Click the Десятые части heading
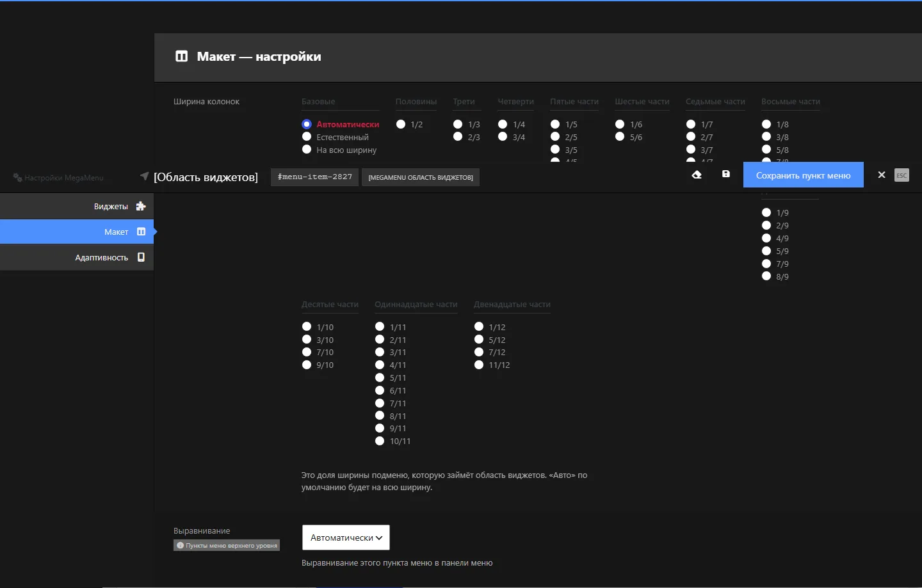 point(330,305)
